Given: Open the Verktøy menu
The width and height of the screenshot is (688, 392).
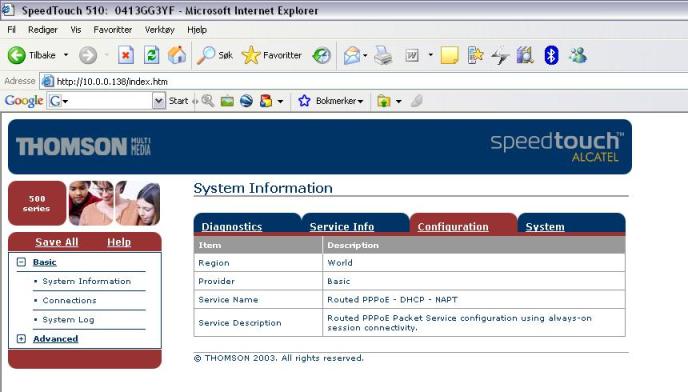Looking at the screenshot, I should pyautogui.click(x=160, y=30).
